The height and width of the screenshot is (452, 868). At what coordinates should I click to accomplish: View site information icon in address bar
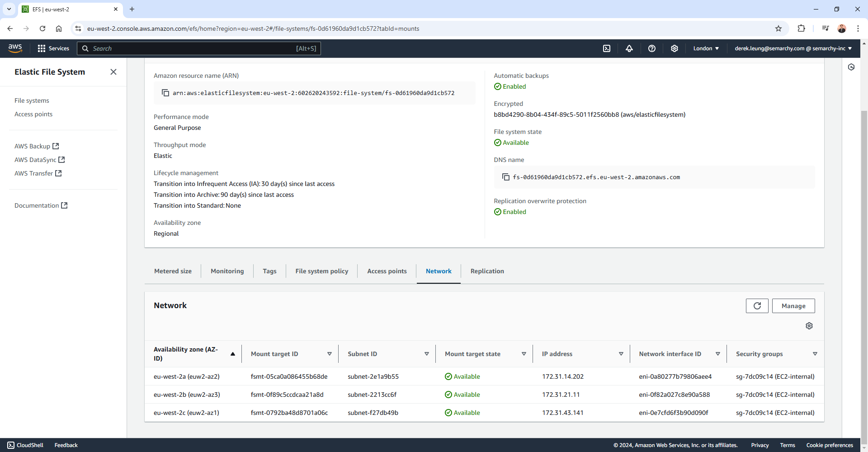78,29
